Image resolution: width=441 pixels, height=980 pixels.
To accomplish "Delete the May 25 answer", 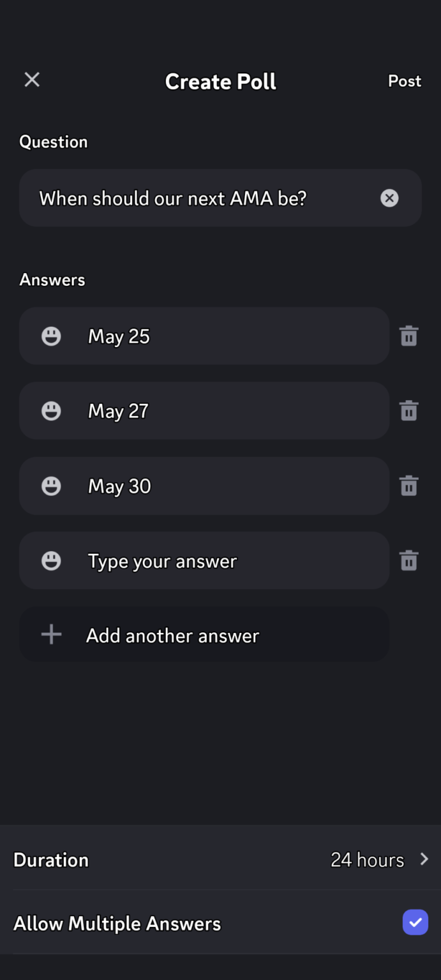I will pos(408,336).
